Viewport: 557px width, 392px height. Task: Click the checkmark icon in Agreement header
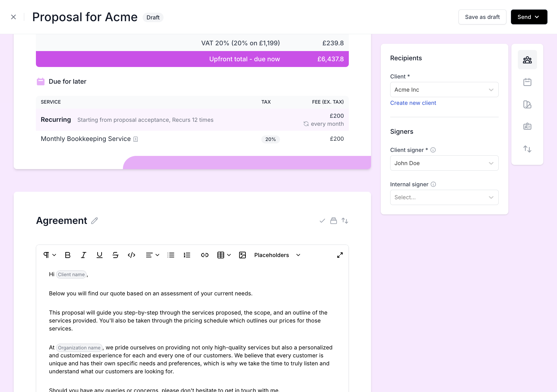click(x=322, y=221)
